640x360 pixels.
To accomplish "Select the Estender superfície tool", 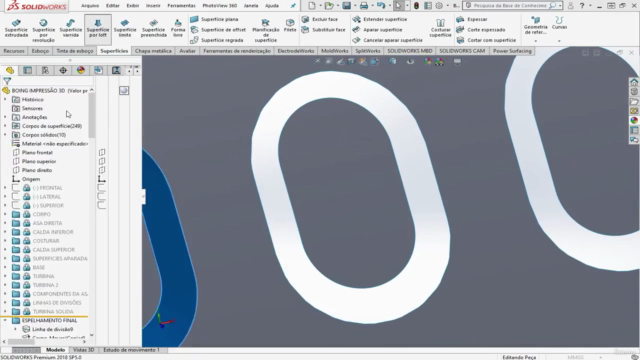I will pos(380,19).
